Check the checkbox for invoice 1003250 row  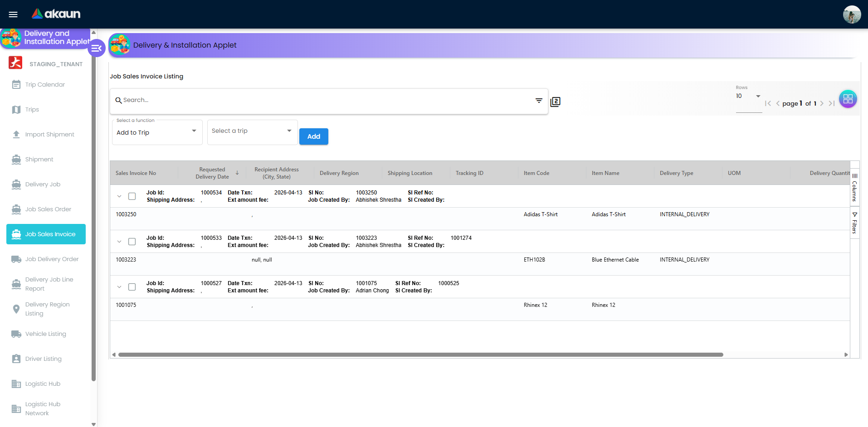click(132, 196)
